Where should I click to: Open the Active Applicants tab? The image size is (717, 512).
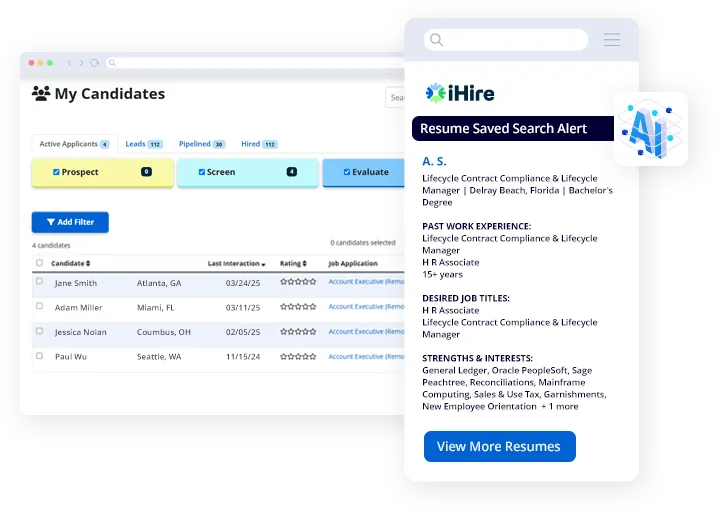point(74,144)
